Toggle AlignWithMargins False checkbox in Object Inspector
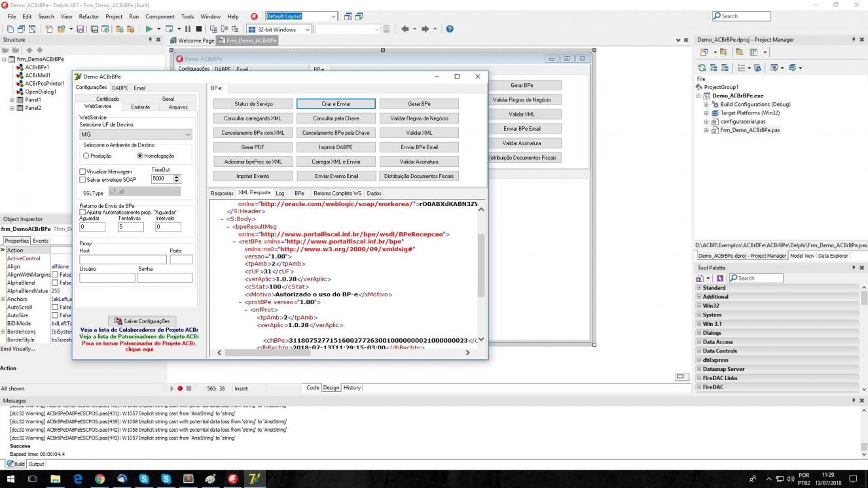The height and width of the screenshot is (488, 868). click(56, 275)
